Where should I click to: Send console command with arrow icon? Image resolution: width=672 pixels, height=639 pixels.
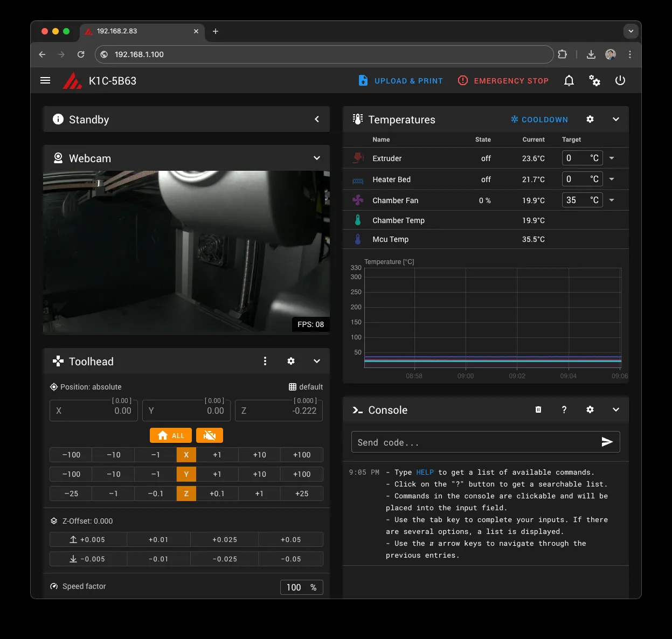(607, 442)
